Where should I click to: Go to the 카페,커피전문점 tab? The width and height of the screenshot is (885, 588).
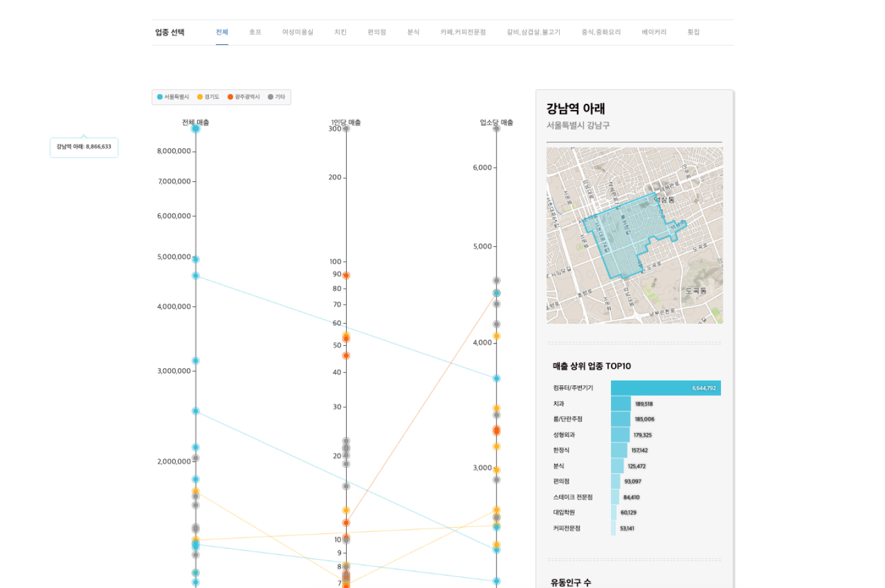click(x=463, y=33)
